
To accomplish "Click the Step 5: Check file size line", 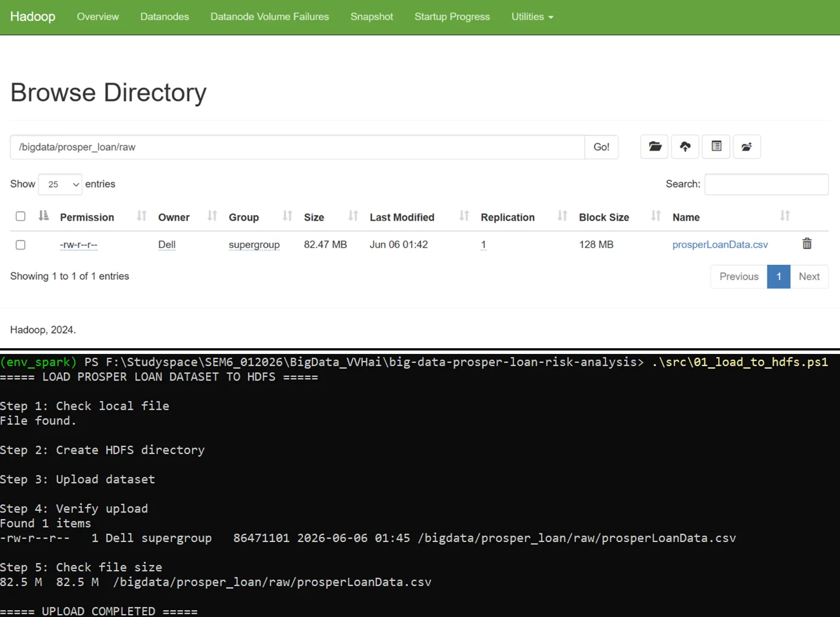I will pyautogui.click(x=81, y=567).
